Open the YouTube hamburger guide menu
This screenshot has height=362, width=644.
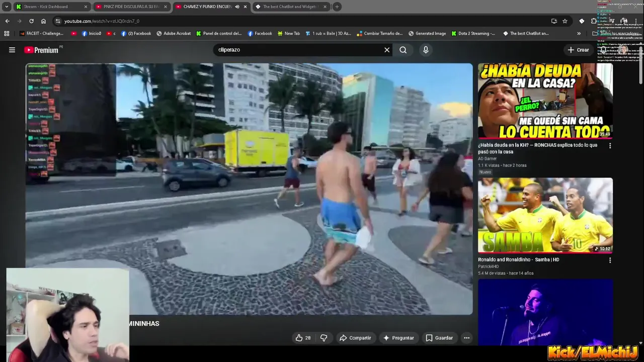click(12, 50)
